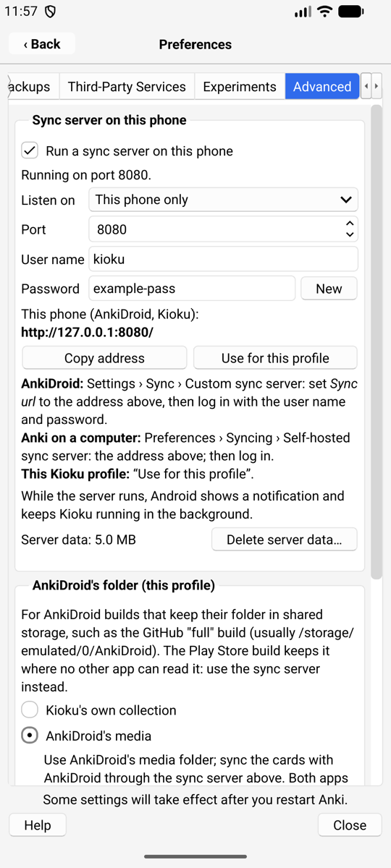The image size is (391, 868).
Task: Click the http://127.0.0.1:8080/ address text
Action: click(x=88, y=333)
